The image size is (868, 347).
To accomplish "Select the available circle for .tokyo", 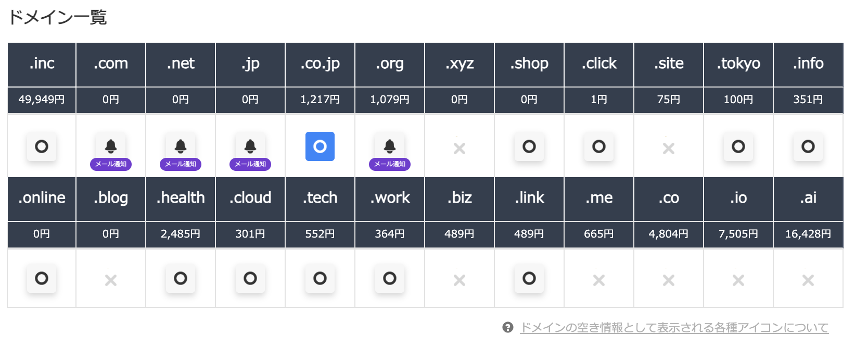I will point(738,146).
